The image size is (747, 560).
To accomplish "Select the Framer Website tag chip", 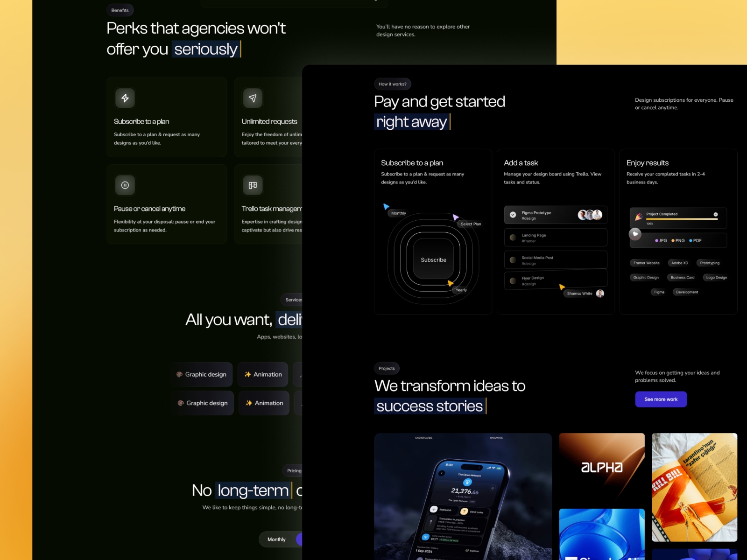I will click(646, 263).
